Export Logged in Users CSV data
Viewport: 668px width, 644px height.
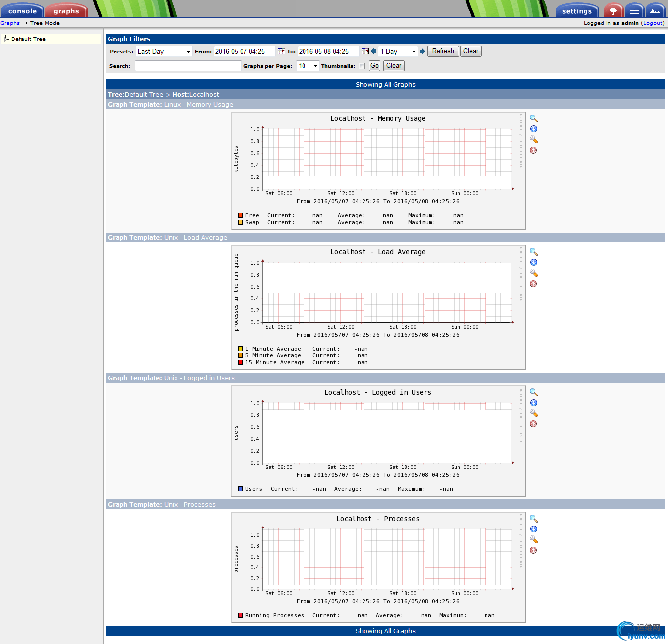(x=534, y=403)
